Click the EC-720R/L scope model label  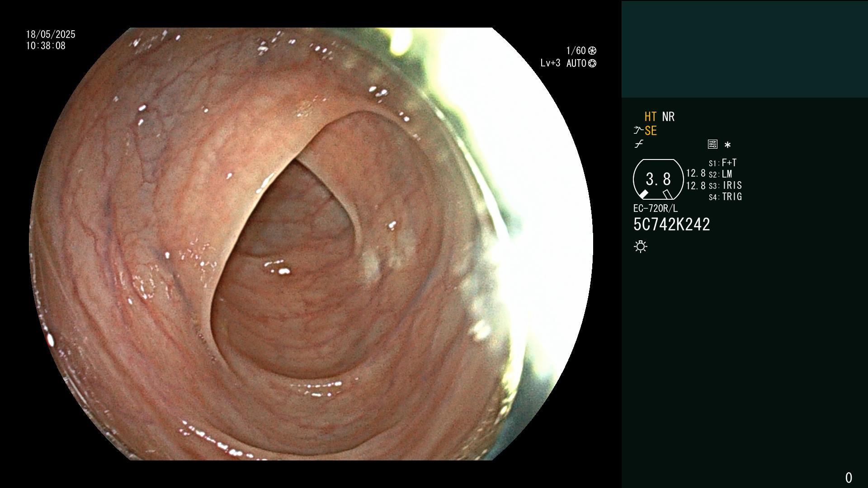pos(656,208)
